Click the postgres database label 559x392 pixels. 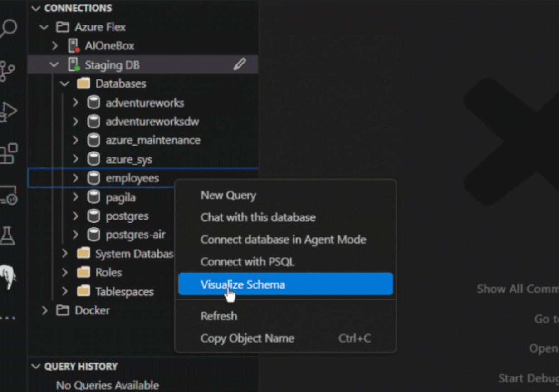tap(127, 216)
